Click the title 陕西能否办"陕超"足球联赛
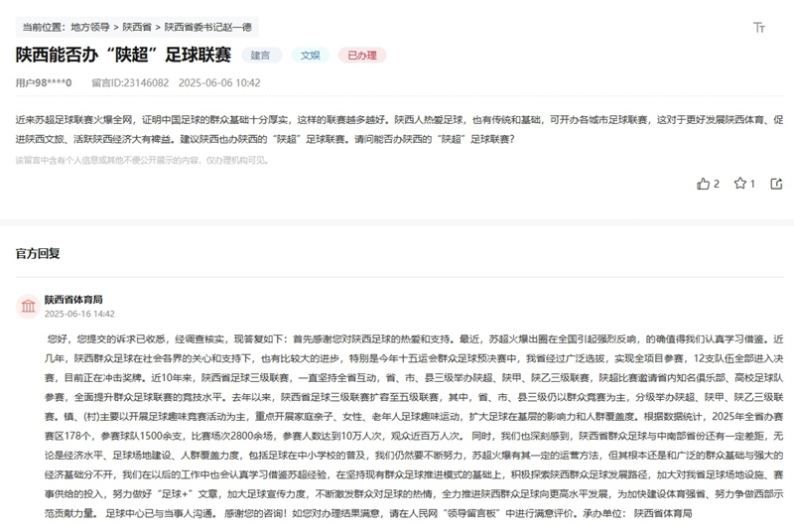Screen dimensions: 794x532 (123, 55)
